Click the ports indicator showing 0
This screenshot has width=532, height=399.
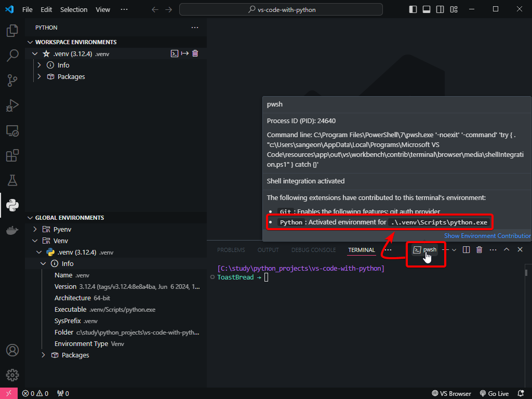(x=63, y=393)
